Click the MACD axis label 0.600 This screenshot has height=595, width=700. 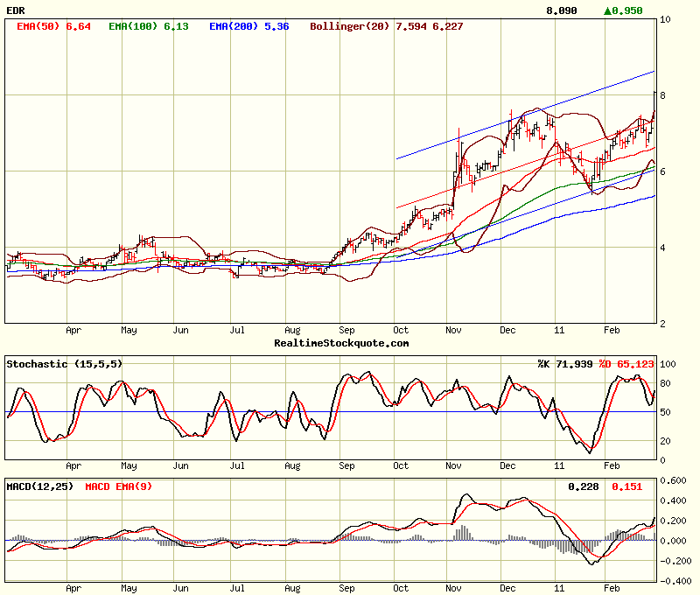[673, 480]
